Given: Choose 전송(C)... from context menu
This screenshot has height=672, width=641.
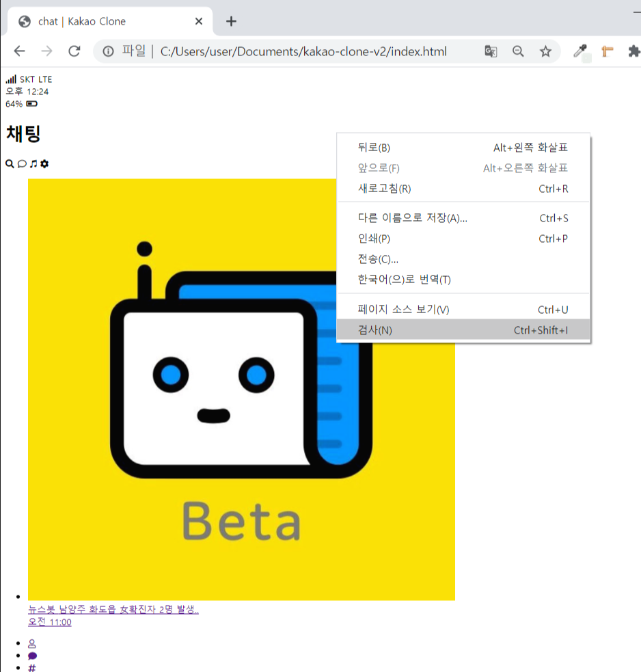Looking at the screenshot, I should pos(463,259).
